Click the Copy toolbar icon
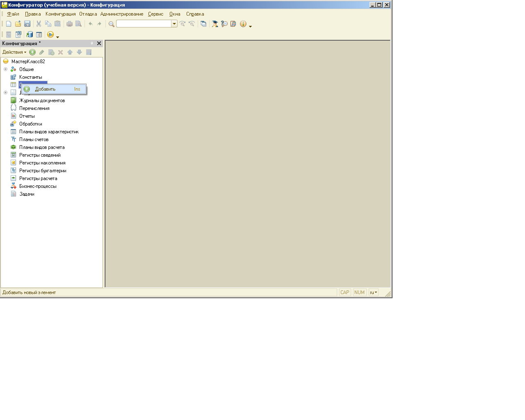The width and height of the screenshot is (525, 420). pos(48,24)
